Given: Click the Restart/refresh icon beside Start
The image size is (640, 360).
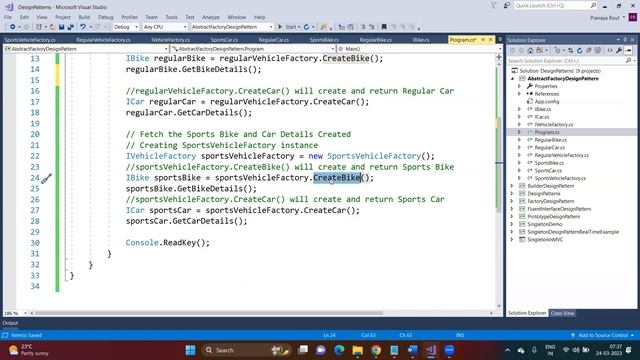Looking at the screenshot, I should pyautogui.click(x=306, y=27).
